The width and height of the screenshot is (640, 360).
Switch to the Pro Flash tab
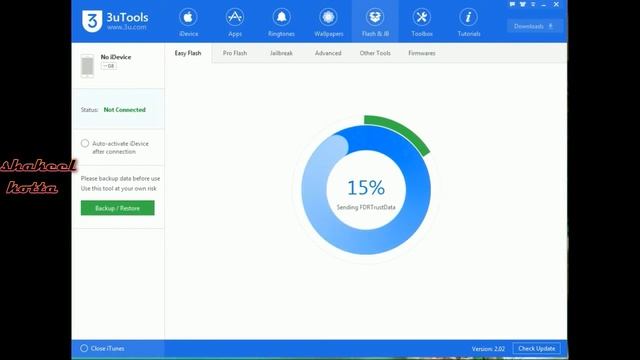(x=235, y=53)
